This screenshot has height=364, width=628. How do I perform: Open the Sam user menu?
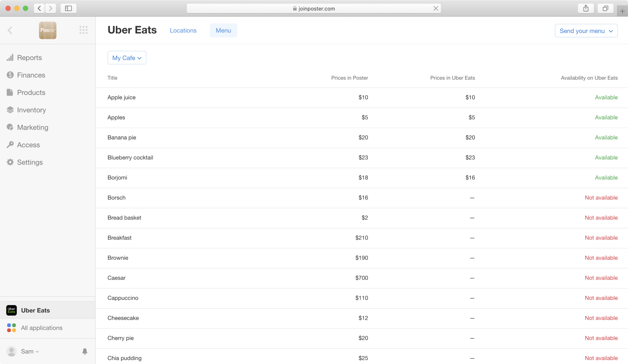(30, 351)
